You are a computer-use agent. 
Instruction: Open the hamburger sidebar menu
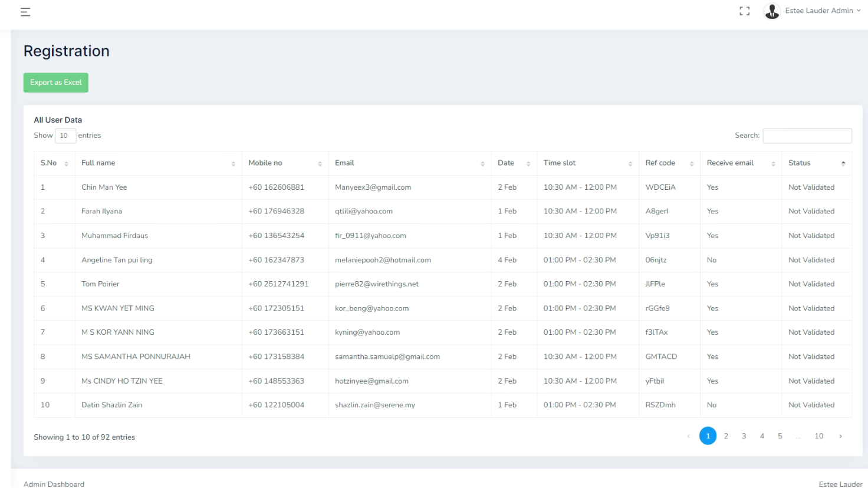coord(25,12)
